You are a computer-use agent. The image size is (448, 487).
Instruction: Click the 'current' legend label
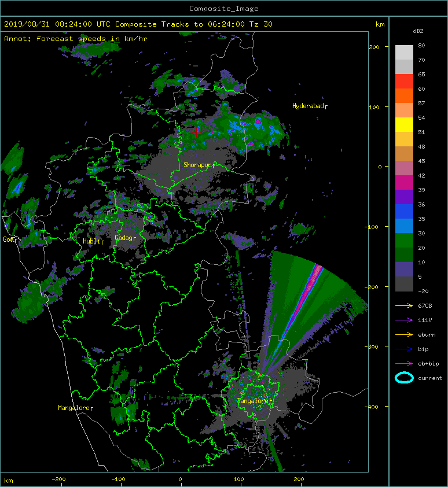tap(430, 378)
